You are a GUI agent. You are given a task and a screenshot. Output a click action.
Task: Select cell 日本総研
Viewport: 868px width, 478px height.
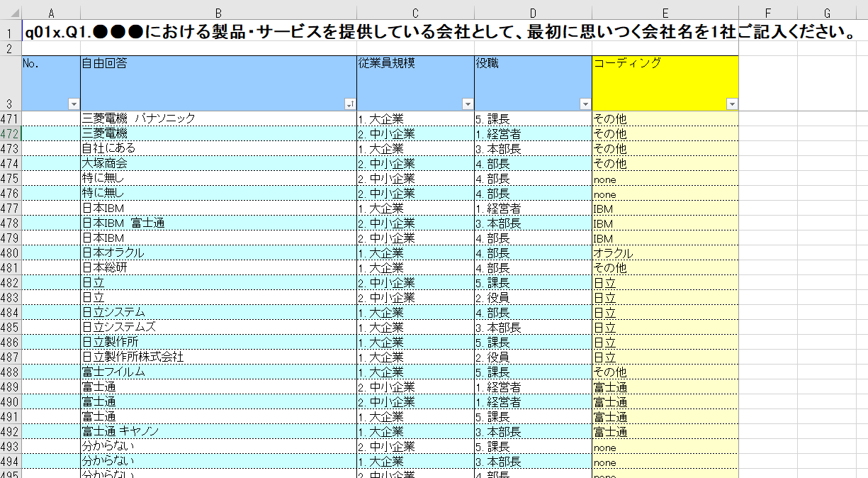click(218, 267)
